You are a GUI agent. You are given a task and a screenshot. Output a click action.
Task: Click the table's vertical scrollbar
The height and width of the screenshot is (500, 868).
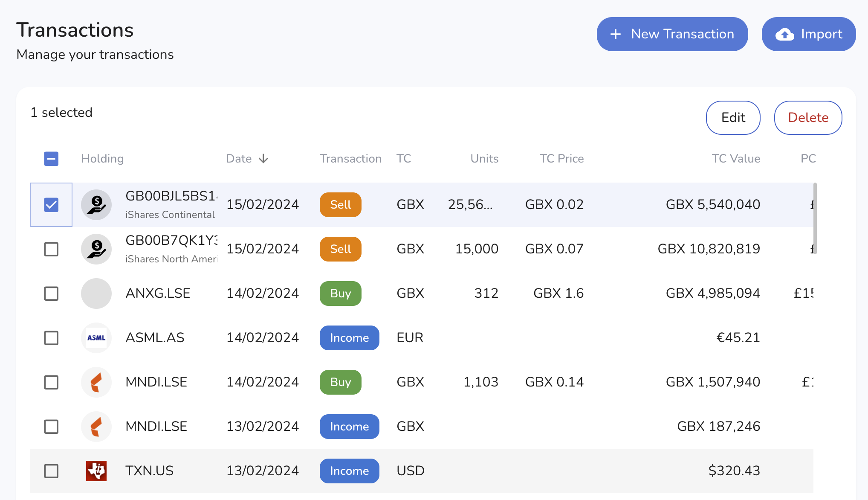[x=815, y=218]
